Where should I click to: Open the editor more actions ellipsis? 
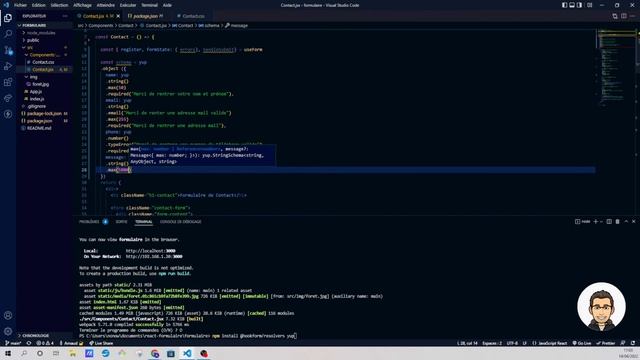tap(632, 16)
